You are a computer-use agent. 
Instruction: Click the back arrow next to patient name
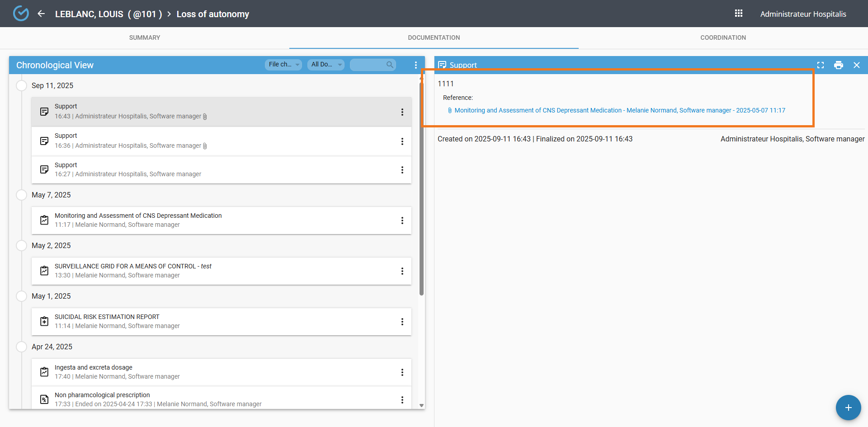(x=41, y=14)
